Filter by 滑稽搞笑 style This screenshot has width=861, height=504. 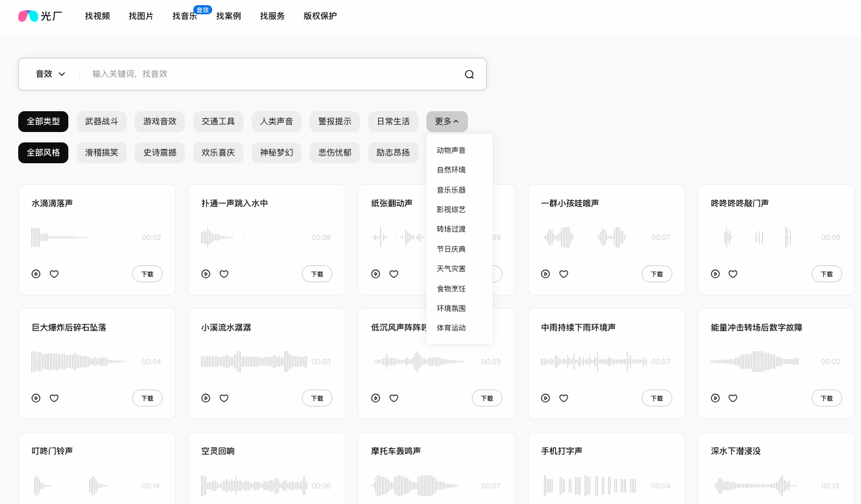click(102, 153)
